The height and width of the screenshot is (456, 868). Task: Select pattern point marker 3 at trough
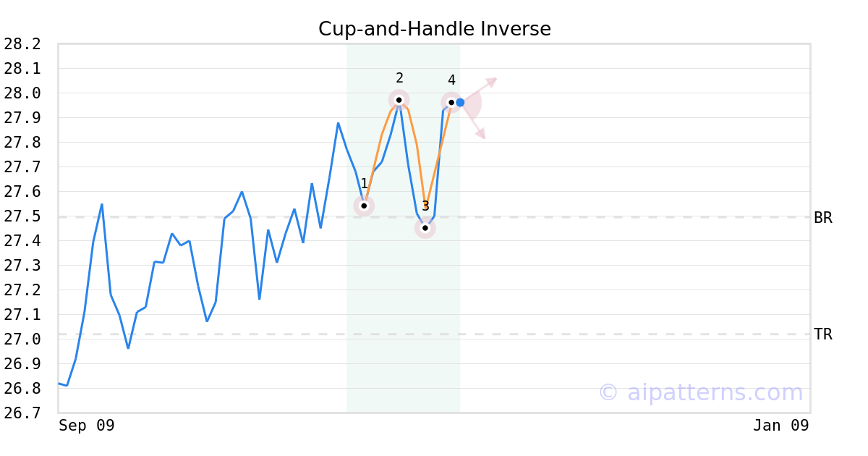(x=425, y=228)
